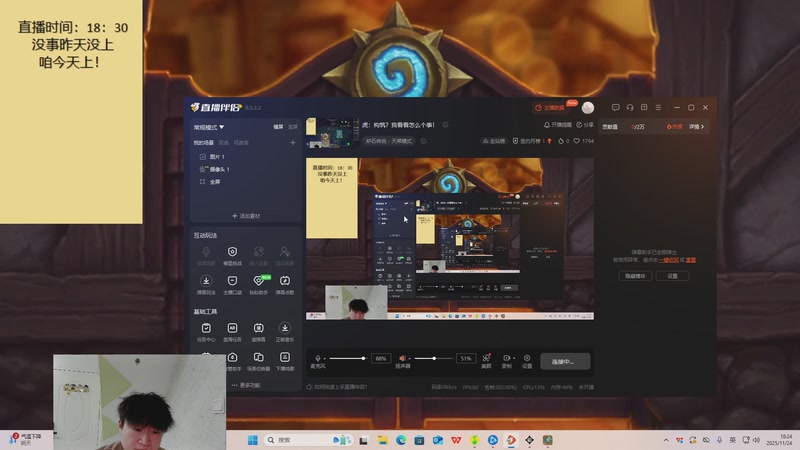Screen dimensions: 800x450
Task: Open the 场景切换器 icon
Action: pyautogui.click(x=259, y=357)
